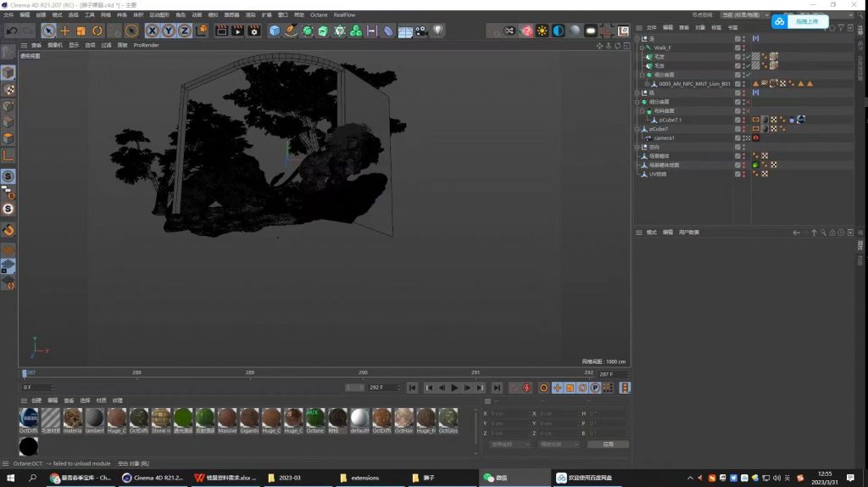Open node space dropdown at top right
This screenshot has width=868, height=487.
pyautogui.click(x=744, y=15)
